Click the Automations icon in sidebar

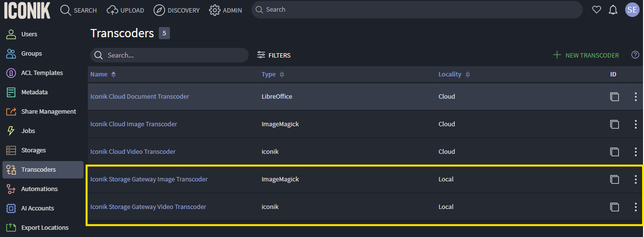click(11, 189)
